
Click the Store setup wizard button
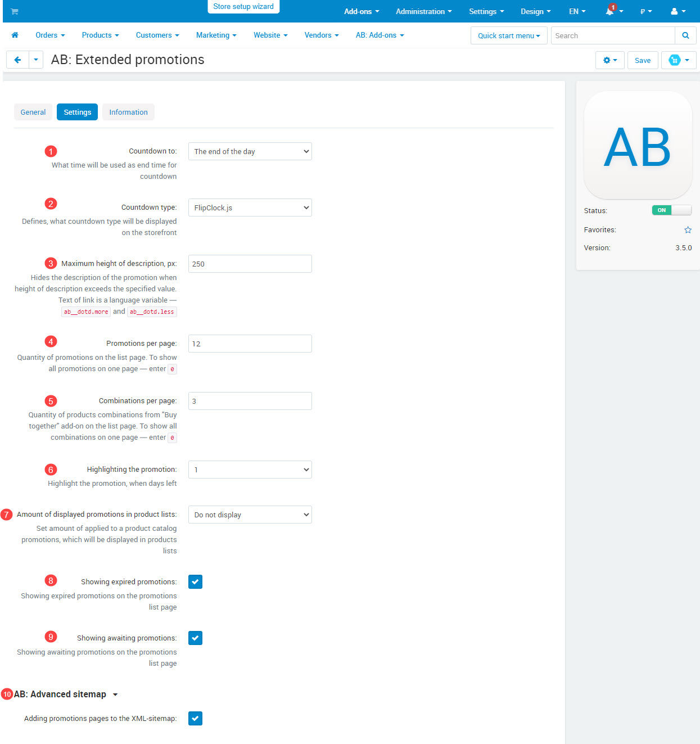point(243,7)
